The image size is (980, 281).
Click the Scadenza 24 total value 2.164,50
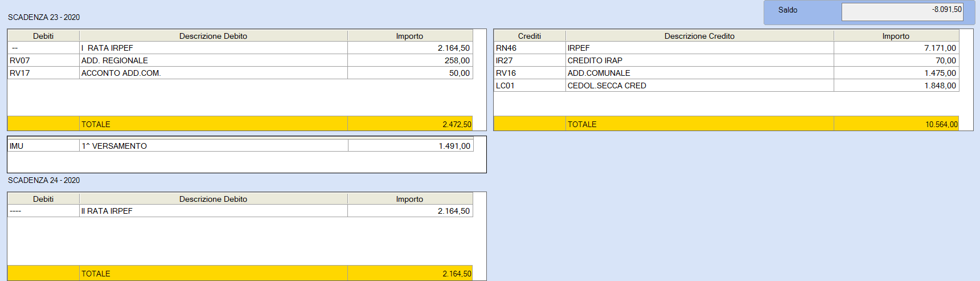click(x=410, y=273)
